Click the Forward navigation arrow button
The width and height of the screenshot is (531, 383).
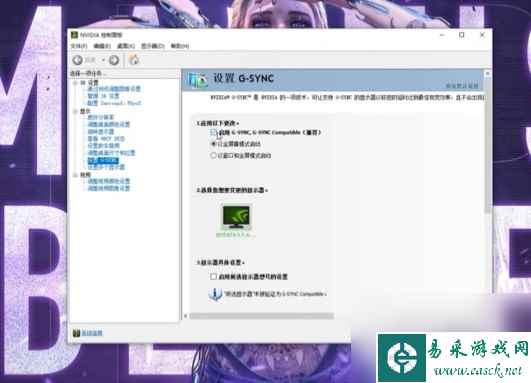(114, 60)
